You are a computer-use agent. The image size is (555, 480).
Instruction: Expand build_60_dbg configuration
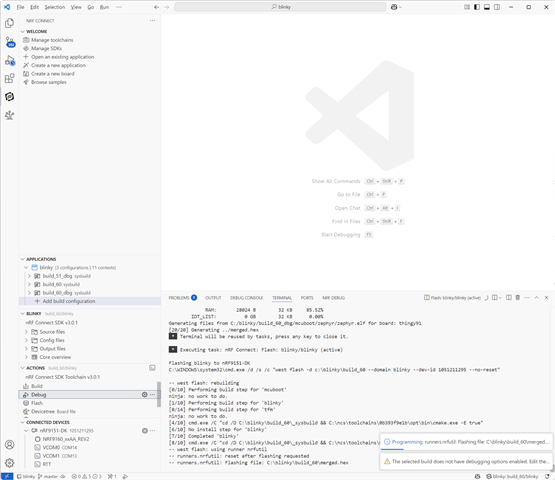pyautogui.click(x=29, y=293)
